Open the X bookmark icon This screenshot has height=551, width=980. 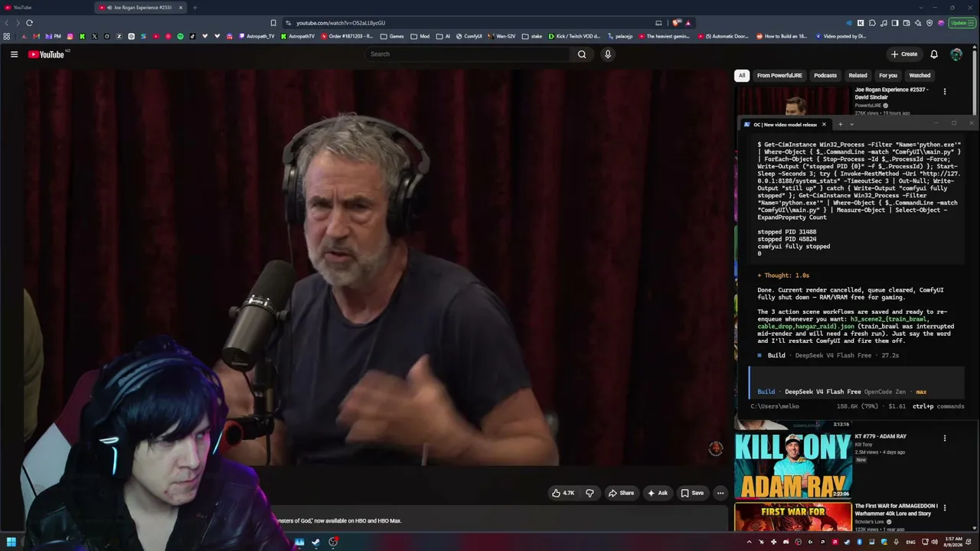click(x=95, y=36)
